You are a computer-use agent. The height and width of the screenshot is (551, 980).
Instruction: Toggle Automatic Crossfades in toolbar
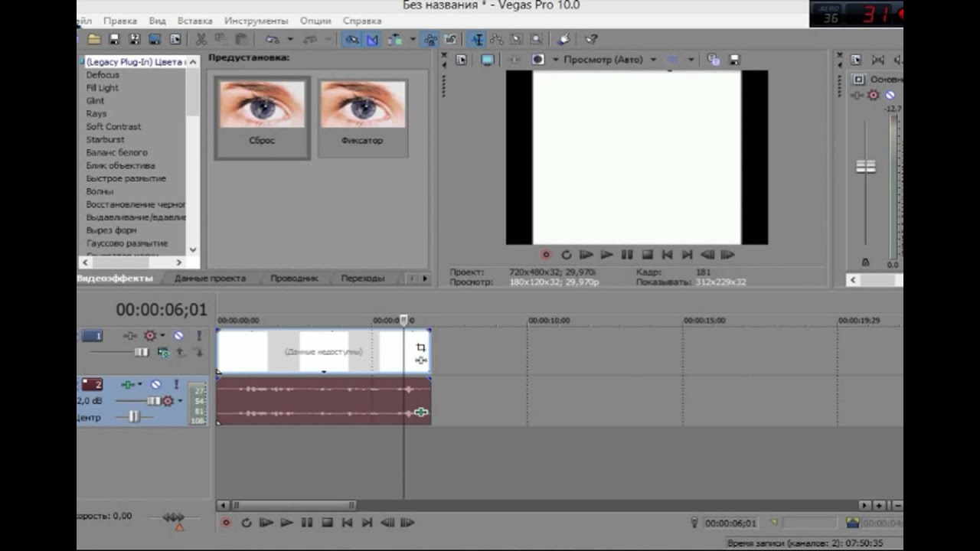coord(373,39)
